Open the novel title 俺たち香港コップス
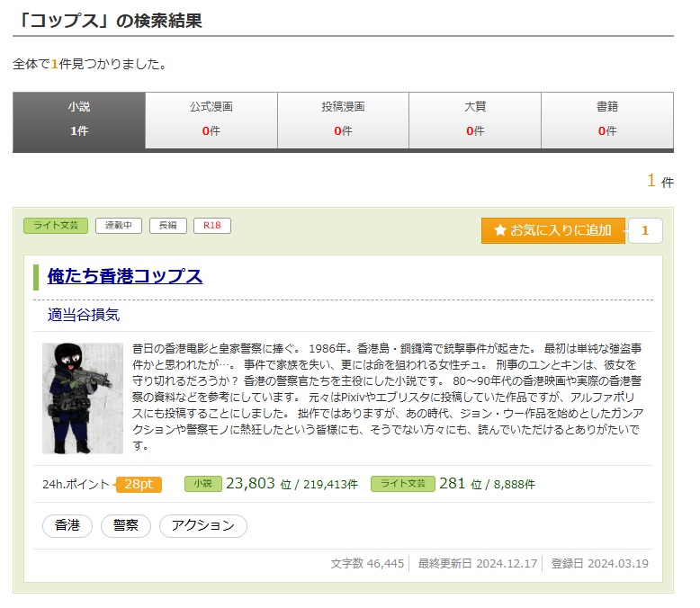Image resolution: width=700 pixels, height=608 pixels. coord(125,276)
